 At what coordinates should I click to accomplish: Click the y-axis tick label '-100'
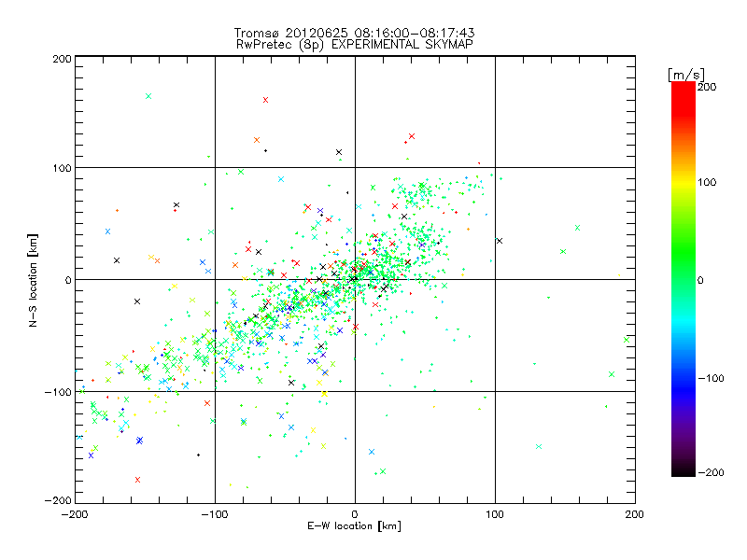coord(58,392)
